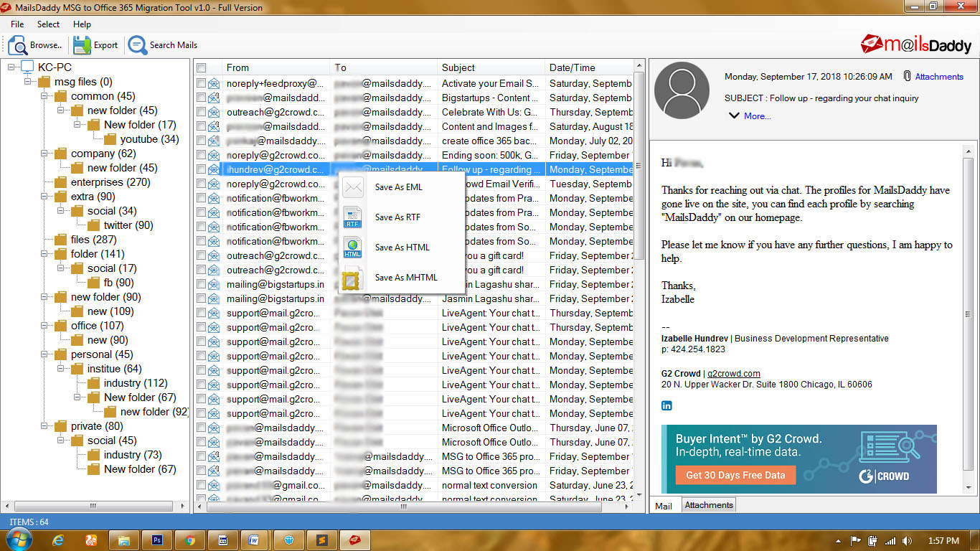Open Internet Explorer from the taskbar
The image size is (980, 551).
click(57, 540)
